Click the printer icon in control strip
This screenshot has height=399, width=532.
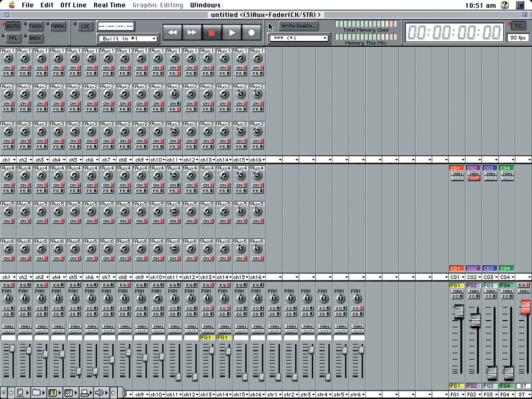(84, 393)
